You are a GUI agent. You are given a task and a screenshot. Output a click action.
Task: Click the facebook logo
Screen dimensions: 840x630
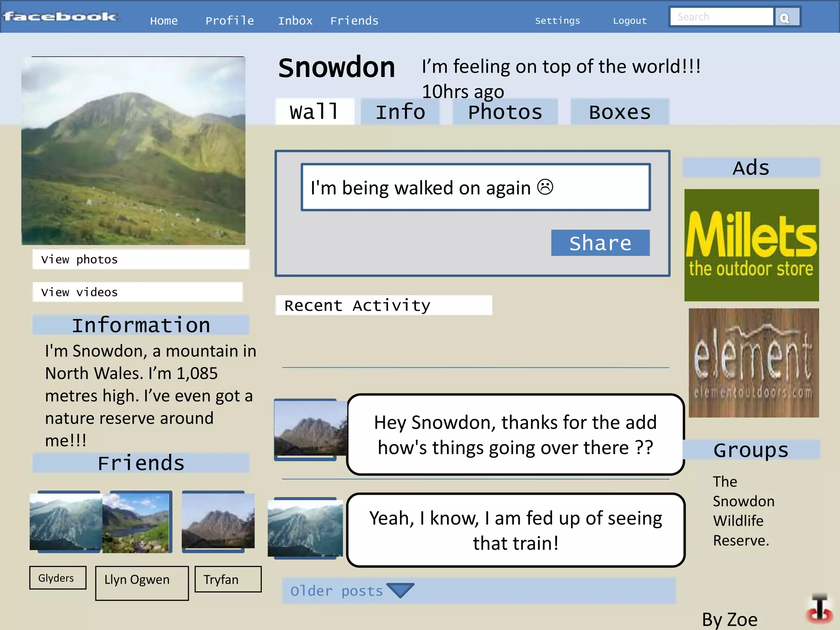click(x=62, y=16)
